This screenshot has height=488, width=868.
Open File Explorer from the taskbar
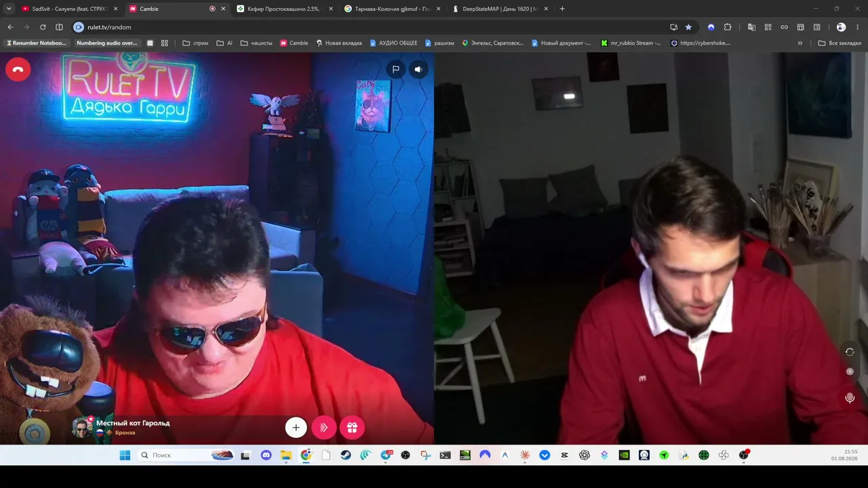coord(286,455)
